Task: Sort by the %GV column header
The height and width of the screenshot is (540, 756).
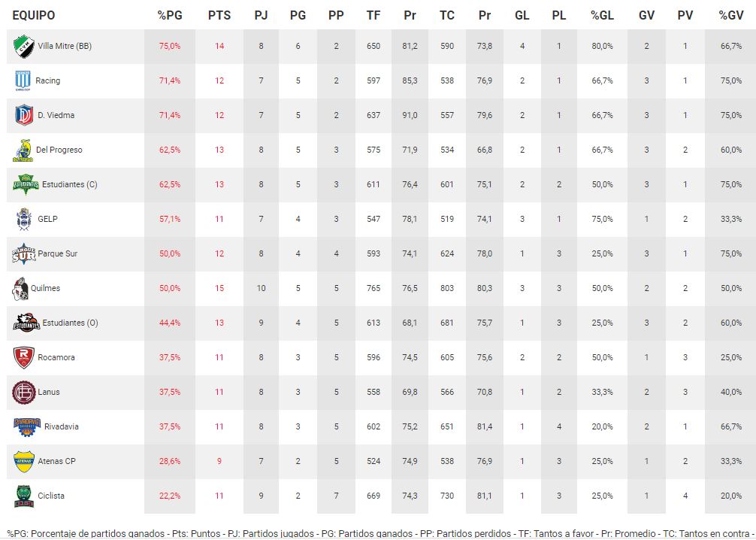Action: coord(730,15)
